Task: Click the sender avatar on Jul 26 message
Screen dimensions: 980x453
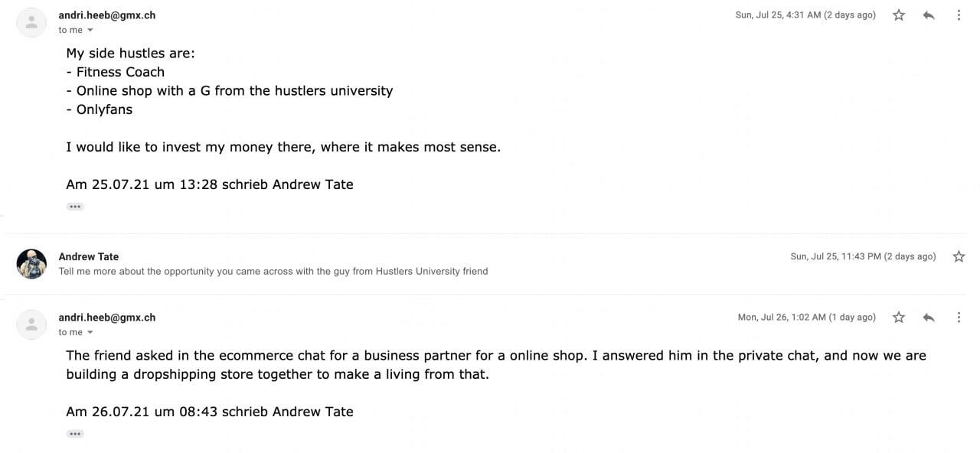Action: click(31, 325)
